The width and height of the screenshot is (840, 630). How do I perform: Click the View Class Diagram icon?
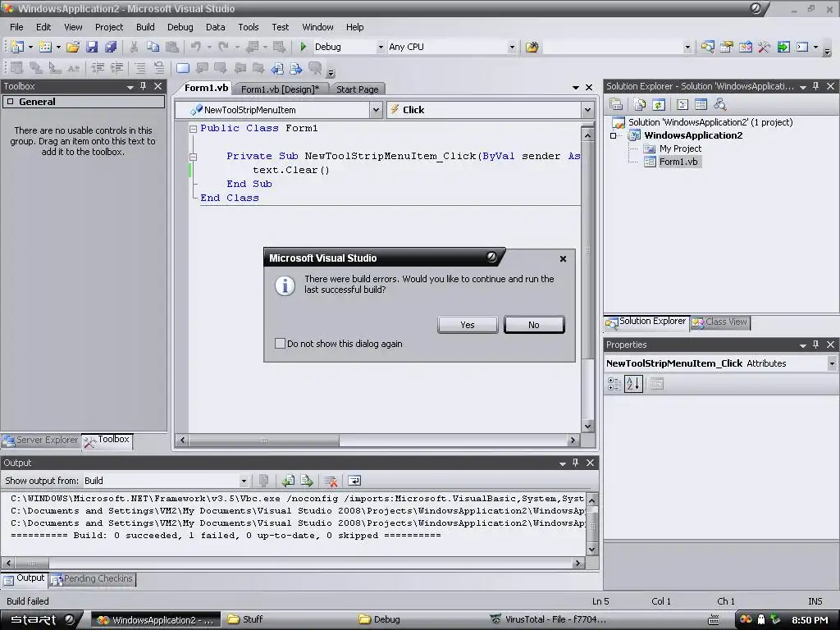coord(720,104)
